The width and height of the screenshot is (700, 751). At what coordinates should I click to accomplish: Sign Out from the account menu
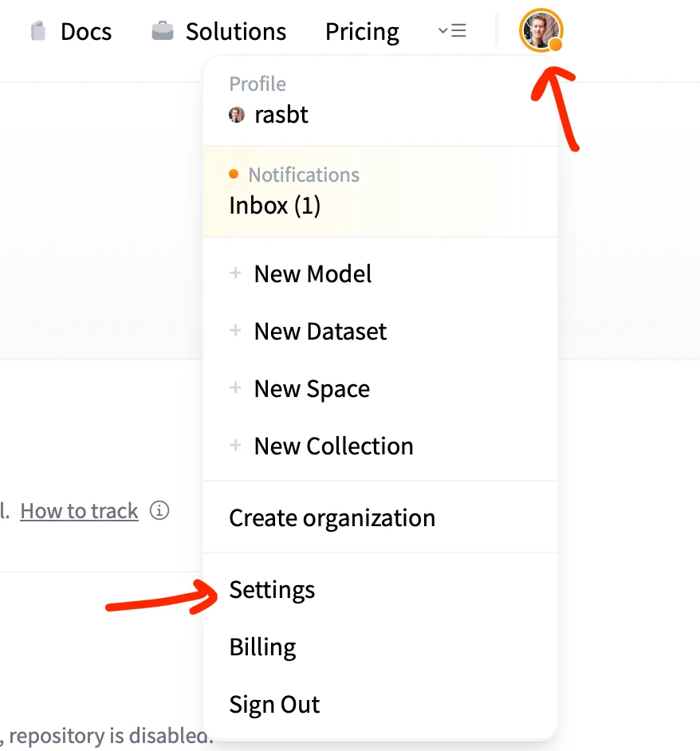(274, 705)
